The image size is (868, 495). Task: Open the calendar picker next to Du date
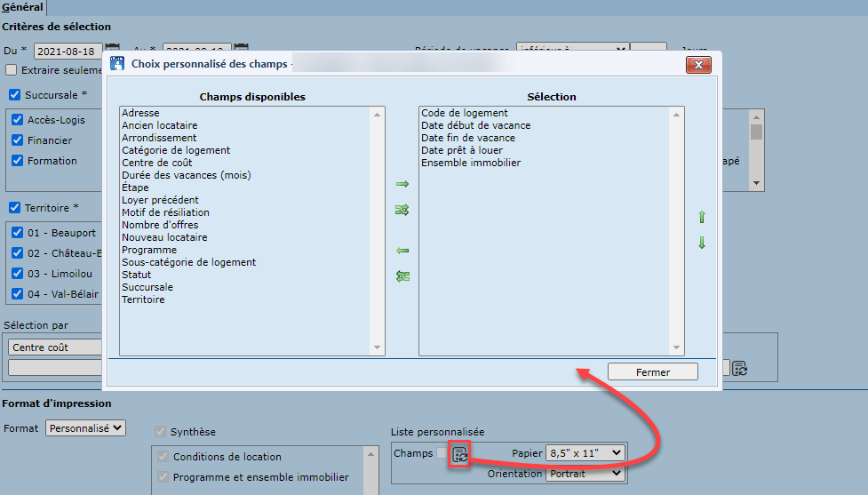click(x=113, y=49)
